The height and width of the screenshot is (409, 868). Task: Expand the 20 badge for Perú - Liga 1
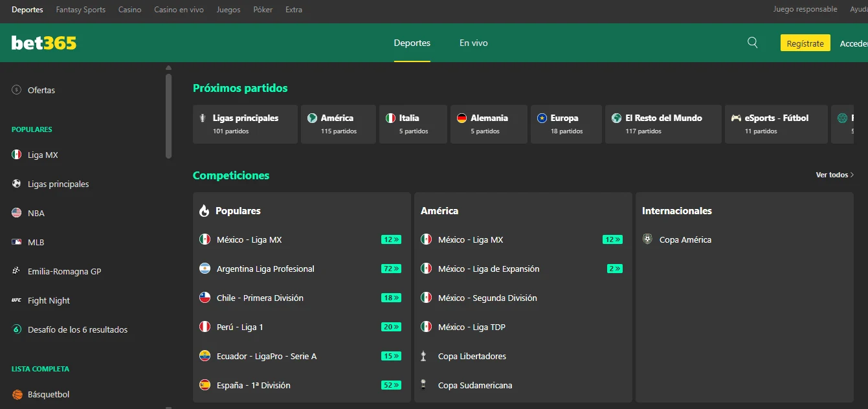click(391, 327)
